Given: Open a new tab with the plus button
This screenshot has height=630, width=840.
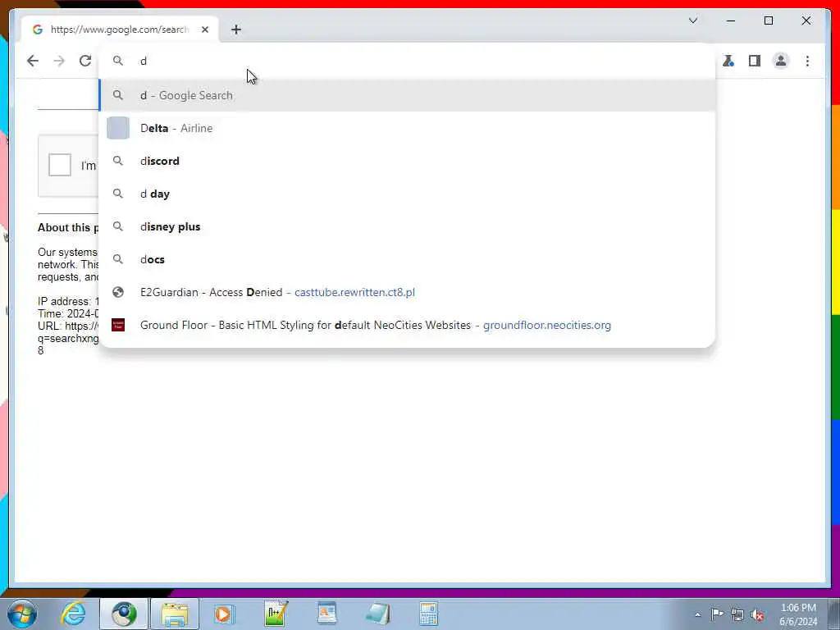Looking at the screenshot, I should 236,30.
